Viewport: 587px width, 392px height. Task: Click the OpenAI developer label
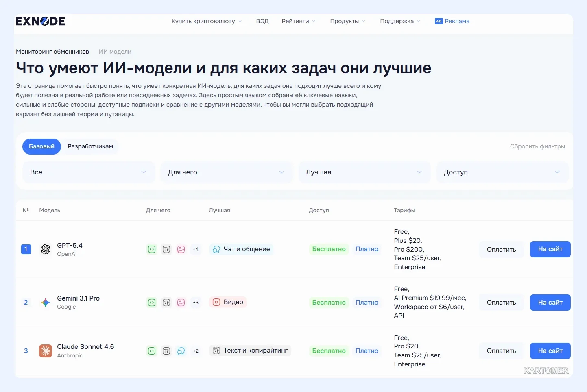tap(67, 254)
